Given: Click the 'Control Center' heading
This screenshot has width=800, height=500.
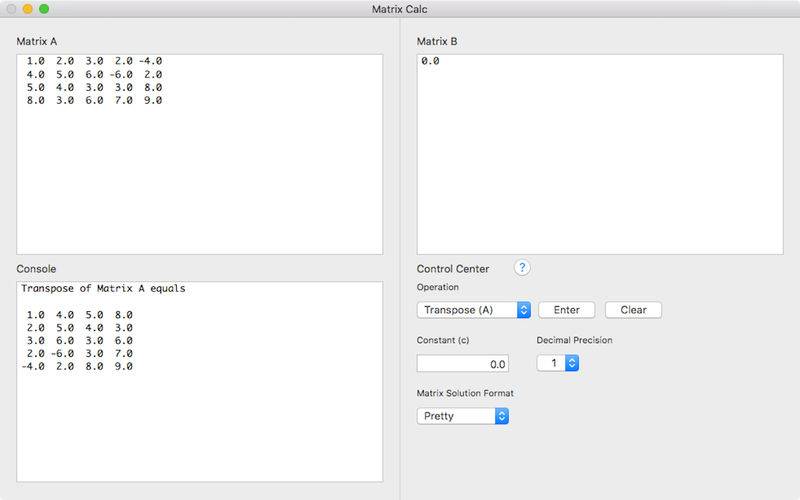Looking at the screenshot, I should (453, 269).
